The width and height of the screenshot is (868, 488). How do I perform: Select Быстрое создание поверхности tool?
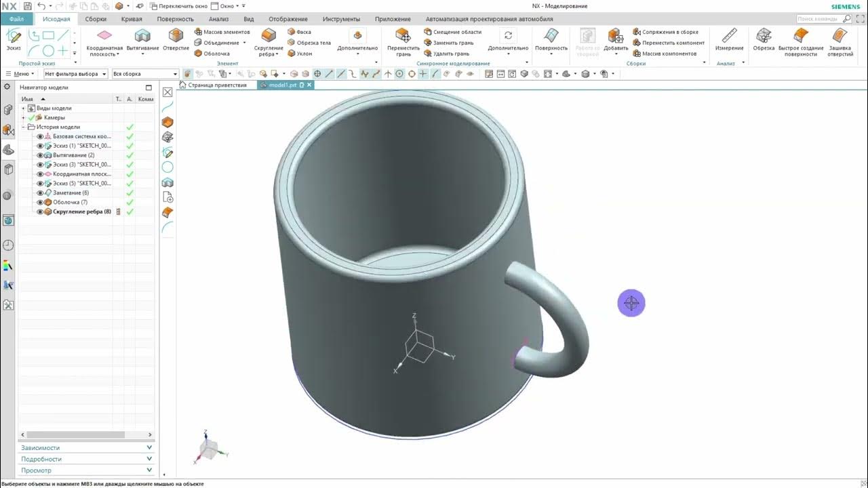pos(801,43)
